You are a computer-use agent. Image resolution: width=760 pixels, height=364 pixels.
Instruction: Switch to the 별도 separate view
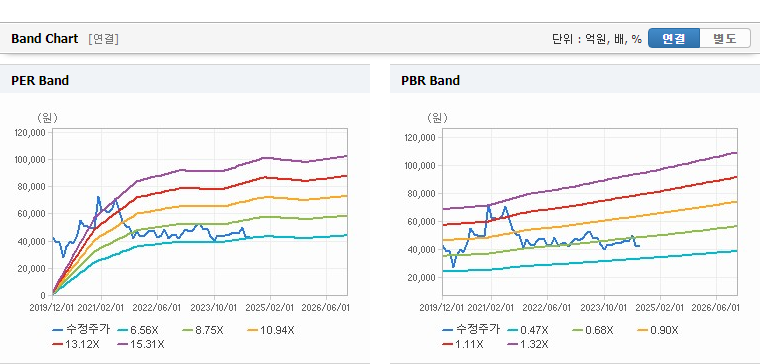[x=725, y=38]
